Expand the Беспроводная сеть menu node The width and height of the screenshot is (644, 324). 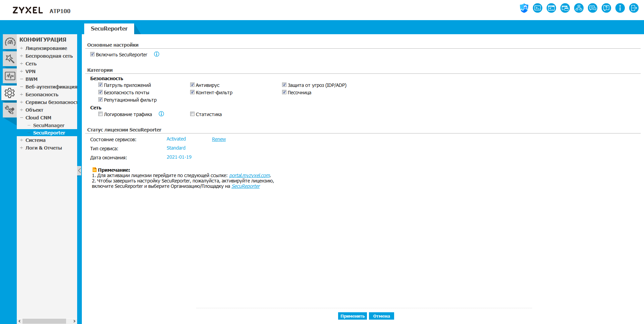coord(21,56)
